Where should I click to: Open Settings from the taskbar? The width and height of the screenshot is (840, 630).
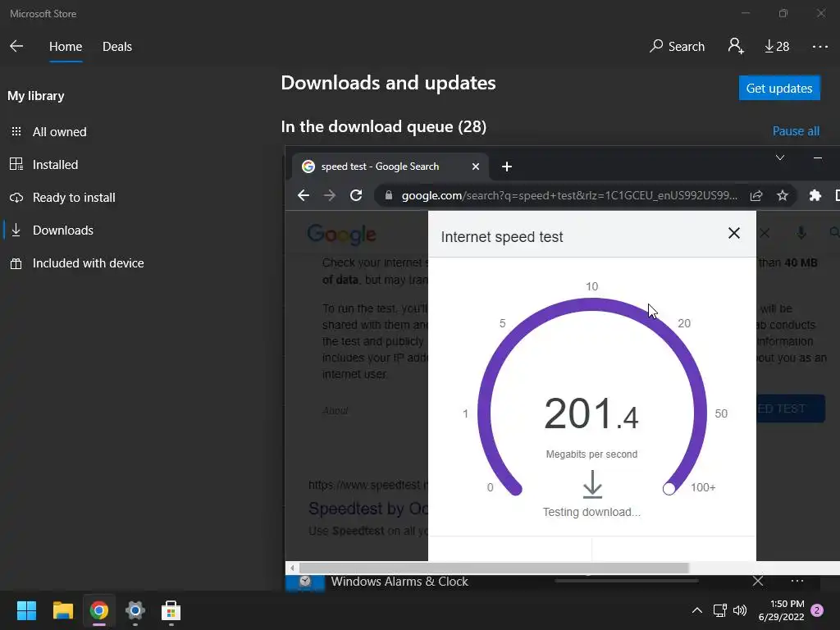(x=135, y=610)
